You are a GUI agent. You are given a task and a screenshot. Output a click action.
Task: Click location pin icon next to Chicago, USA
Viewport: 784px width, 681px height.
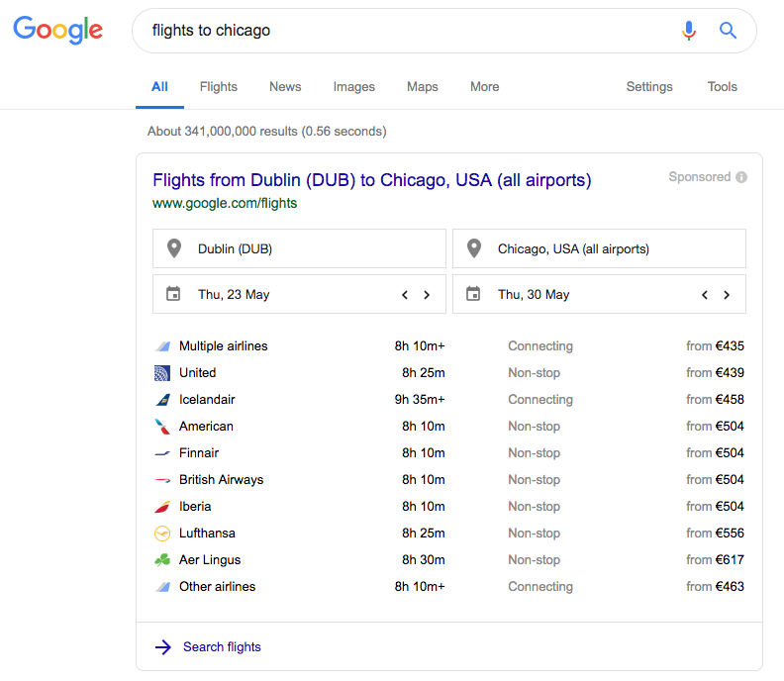point(473,248)
